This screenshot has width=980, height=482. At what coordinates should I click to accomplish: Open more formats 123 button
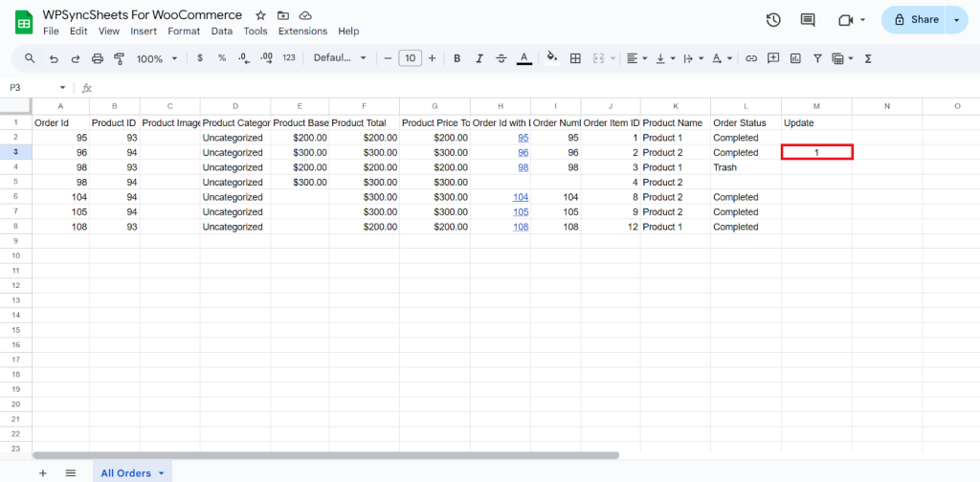coord(289,58)
